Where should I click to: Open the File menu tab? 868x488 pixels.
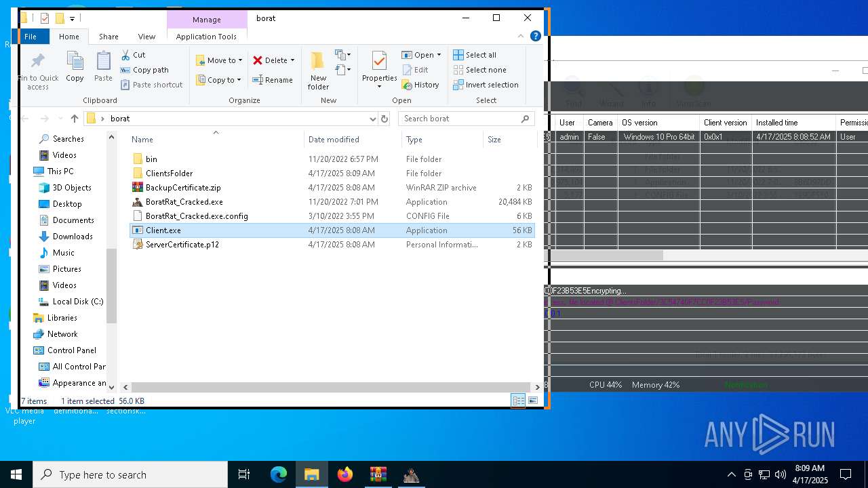pyautogui.click(x=31, y=37)
